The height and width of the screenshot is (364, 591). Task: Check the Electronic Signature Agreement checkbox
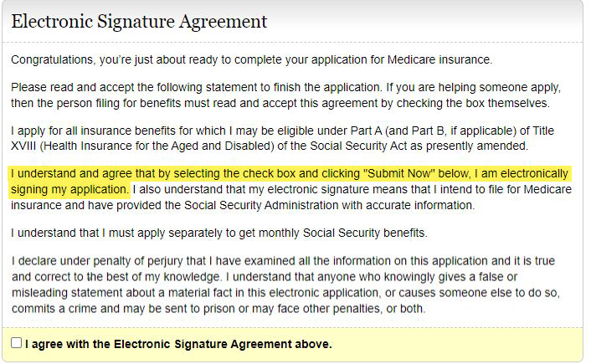click(x=17, y=343)
